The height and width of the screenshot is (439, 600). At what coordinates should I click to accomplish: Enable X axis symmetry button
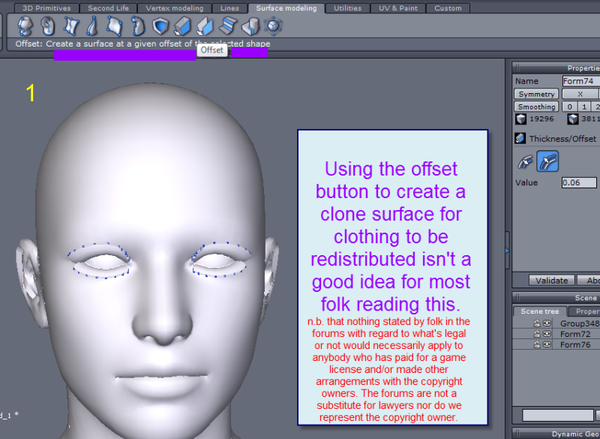[579, 93]
